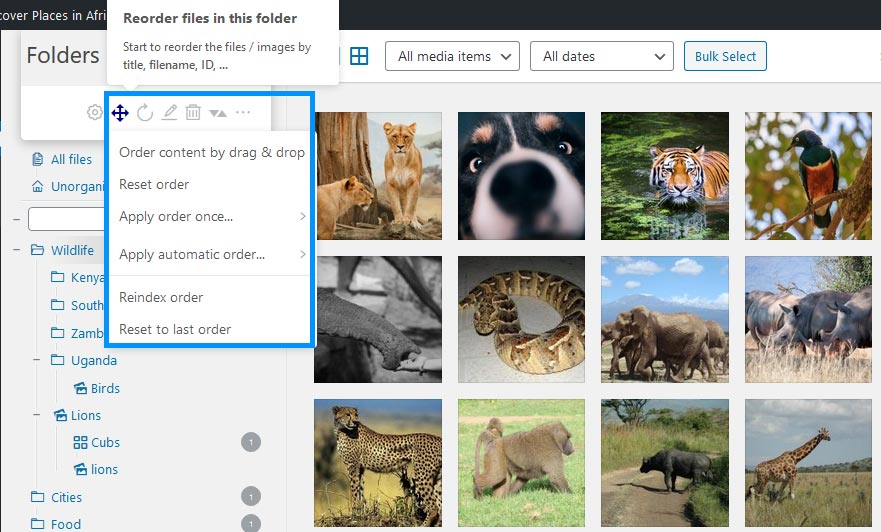The width and height of the screenshot is (881, 532).
Task: Expand the Apply order once submenu
Action: coord(212,217)
